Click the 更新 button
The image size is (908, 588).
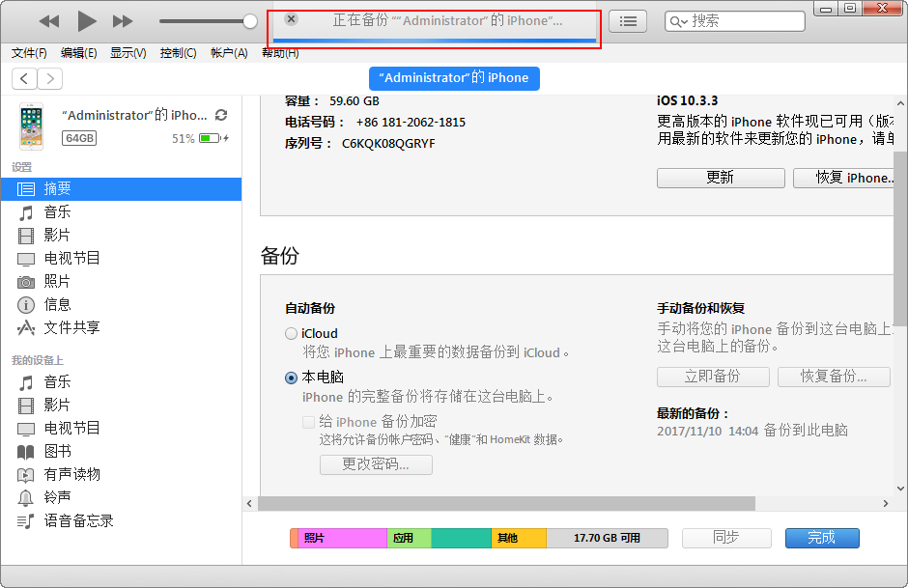(721, 178)
